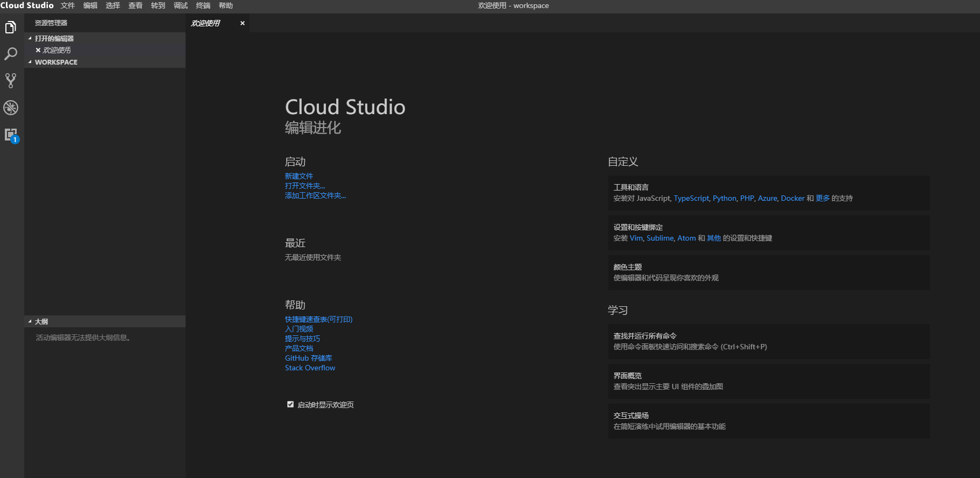Open the GitHub 存储库 link
This screenshot has height=478, width=980.
coord(309,358)
